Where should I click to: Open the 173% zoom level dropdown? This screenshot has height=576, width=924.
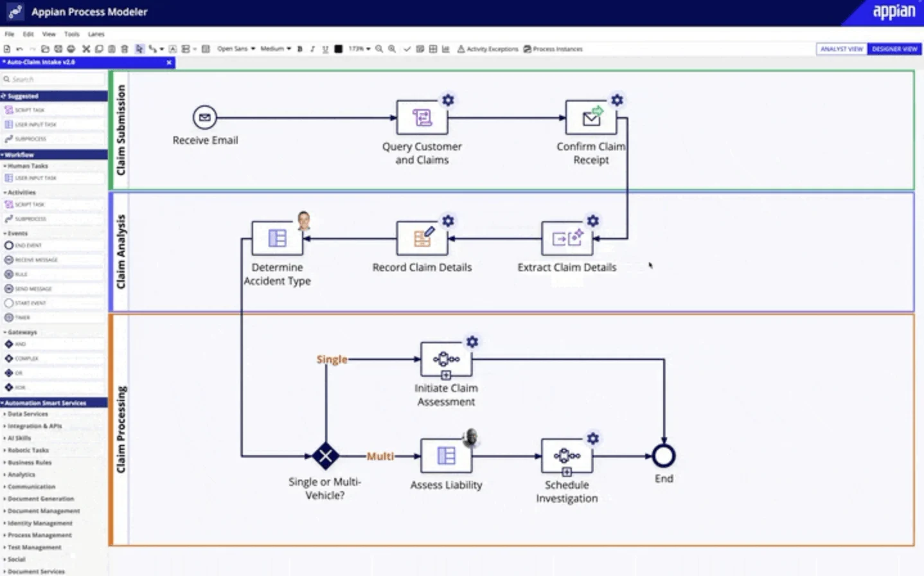(359, 49)
